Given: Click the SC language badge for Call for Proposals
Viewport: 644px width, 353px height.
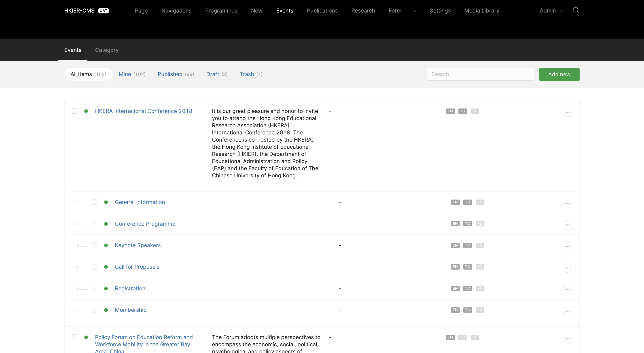Looking at the screenshot, I should pos(479,267).
